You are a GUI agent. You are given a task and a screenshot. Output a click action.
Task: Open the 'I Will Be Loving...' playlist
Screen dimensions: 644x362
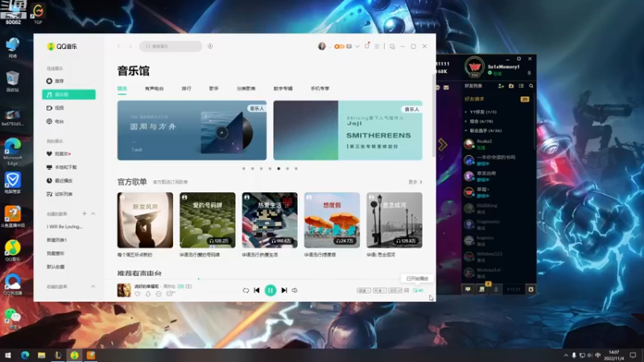tap(64, 227)
